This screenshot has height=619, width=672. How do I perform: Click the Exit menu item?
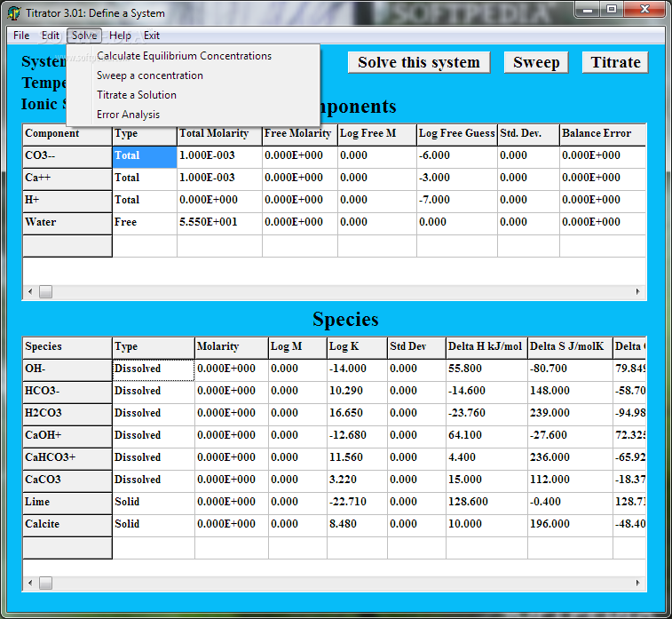152,36
